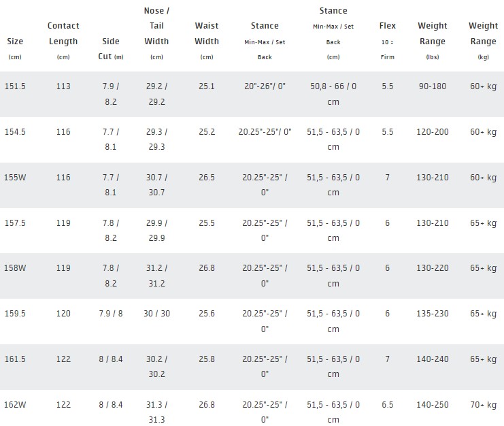This screenshot has height=426, width=504.
Task: Click the 162W size cell
Action: tap(16, 404)
